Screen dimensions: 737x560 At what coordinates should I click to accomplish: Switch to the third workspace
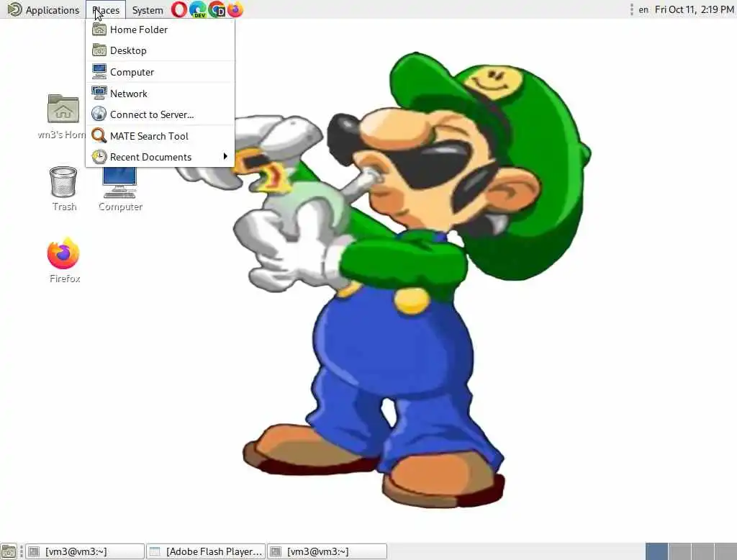click(702, 551)
